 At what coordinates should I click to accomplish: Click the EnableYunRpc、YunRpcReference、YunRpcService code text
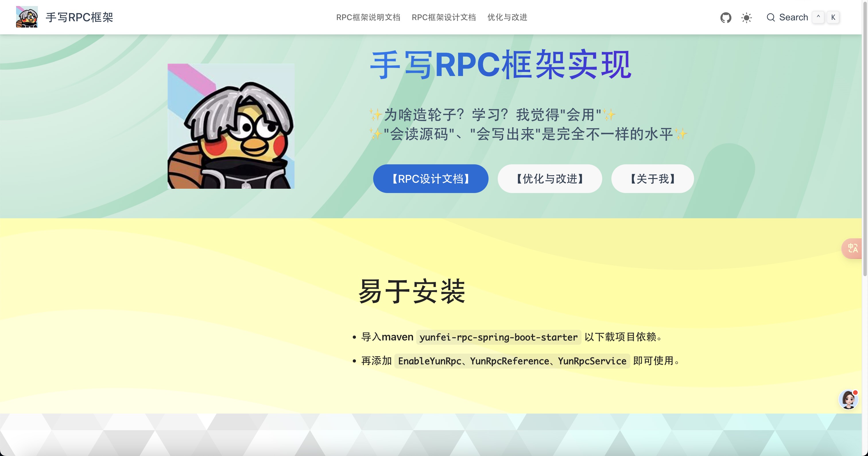(x=512, y=361)
